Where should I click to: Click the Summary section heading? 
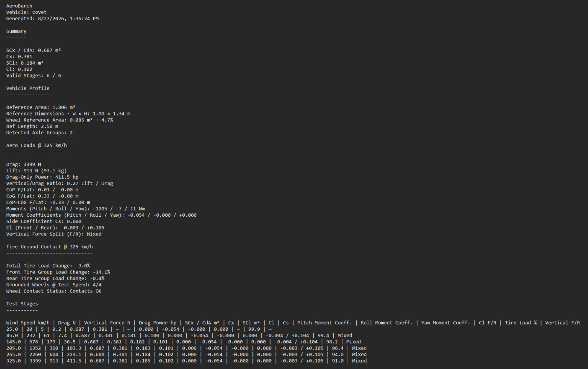coord(16,31)
